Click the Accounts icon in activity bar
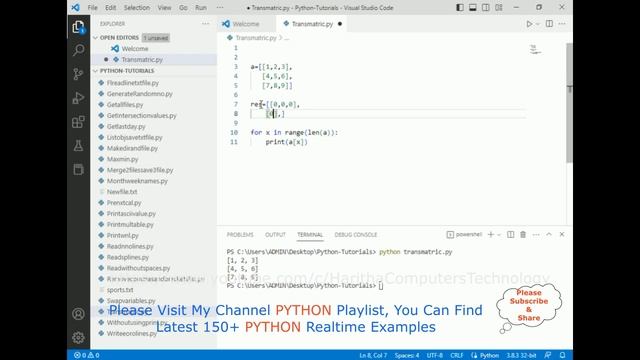The width and height of the screenshot is (640, 360). point(78,313)
